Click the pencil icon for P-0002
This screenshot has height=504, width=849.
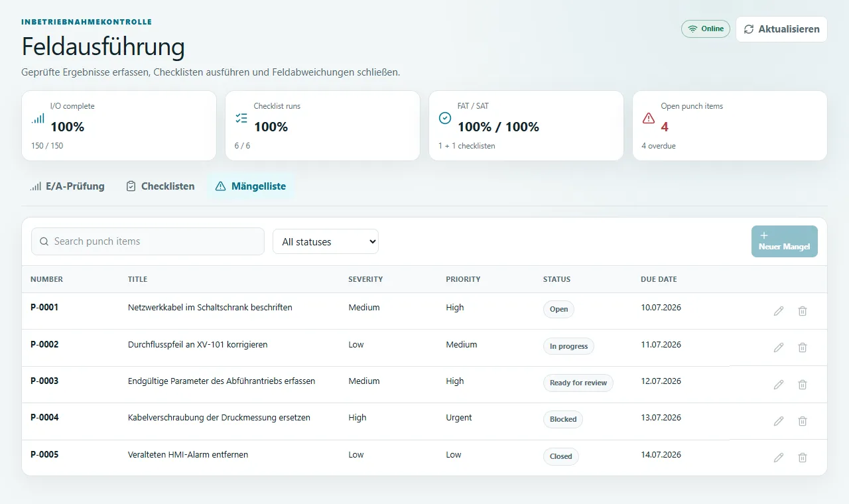tap(779, 347)
